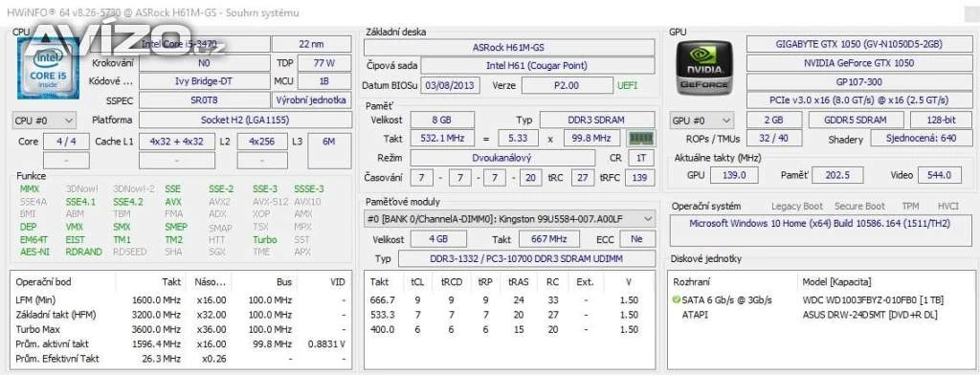980x375 pixels.
Task: Click the green SATA drive status icon
Action: tap(677, 300)
